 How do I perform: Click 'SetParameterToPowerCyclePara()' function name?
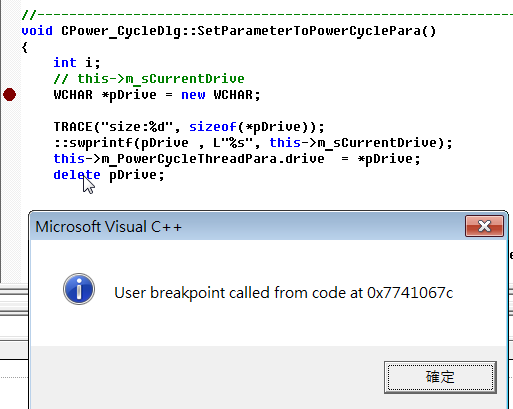(x=317, y=31)
